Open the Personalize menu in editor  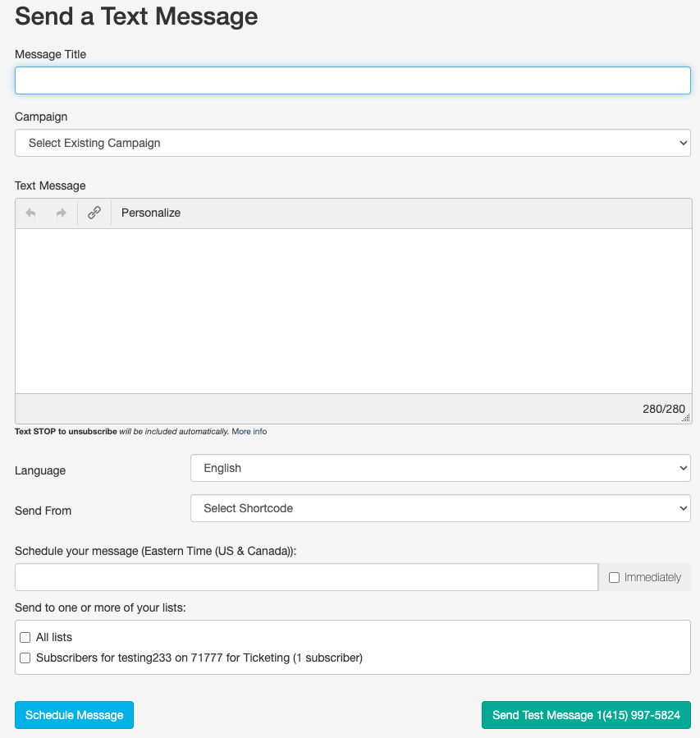151,213
